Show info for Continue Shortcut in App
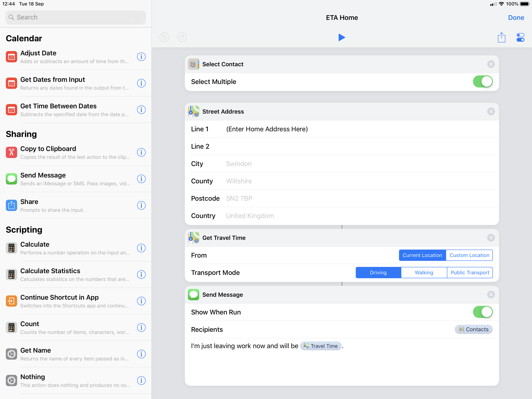This screenshot has width=532, height=399. point(141,301)
